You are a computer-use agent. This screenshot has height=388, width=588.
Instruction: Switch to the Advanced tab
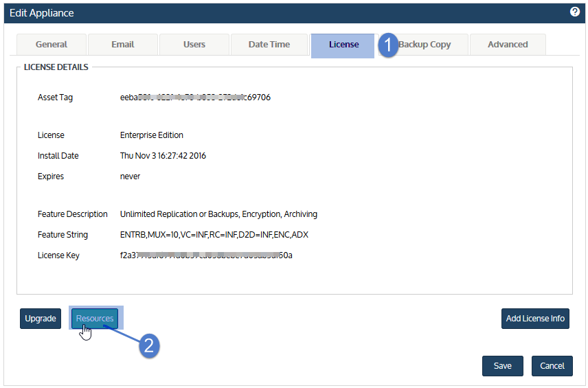click(508, 44)
